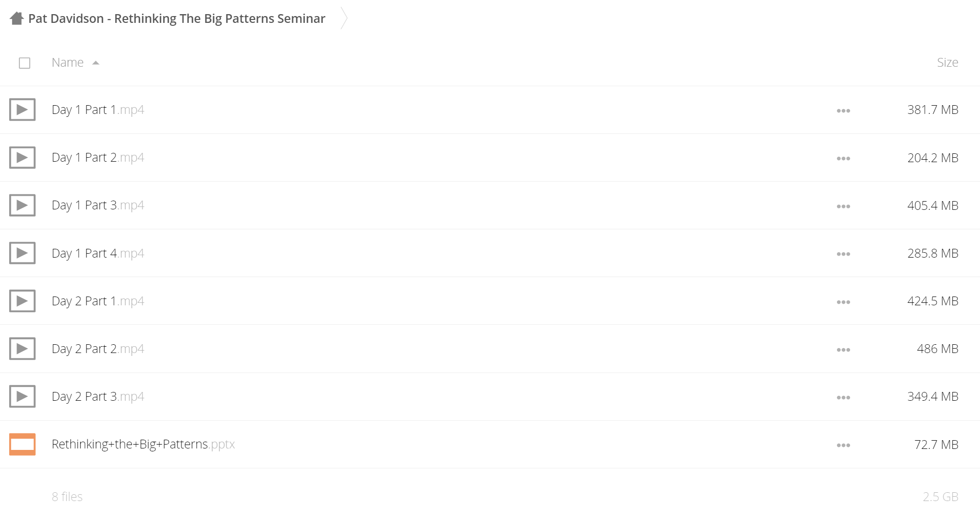Viewport: 980px width, 521px height.
Task: Click the Day 2 Part 2 video icon
Action: coord(22,349)
